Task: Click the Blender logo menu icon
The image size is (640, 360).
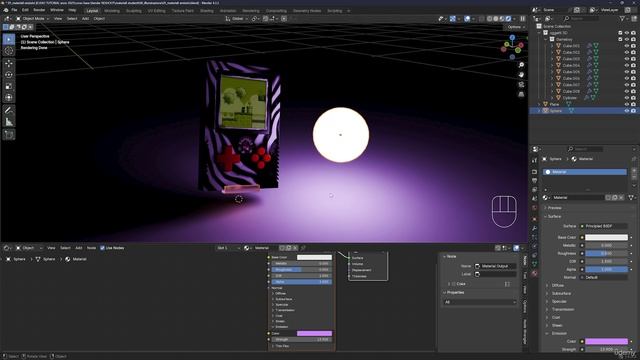Action: click(6, 10)
